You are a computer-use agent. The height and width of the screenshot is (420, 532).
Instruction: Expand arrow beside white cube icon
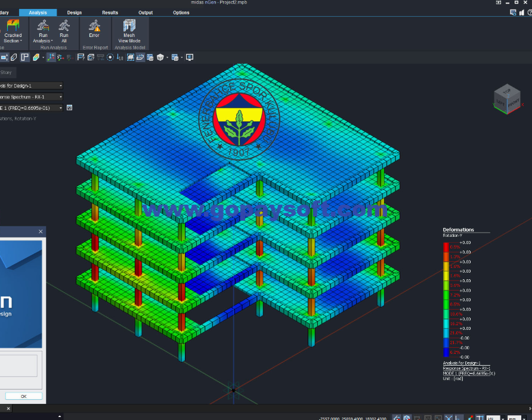[167, 58]
